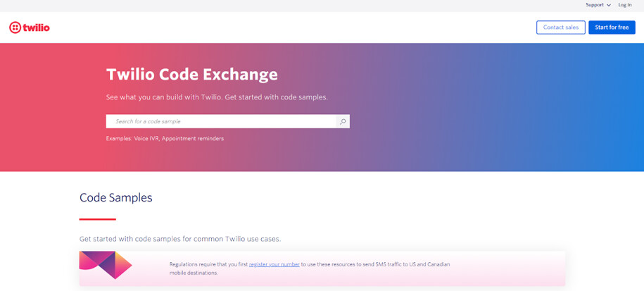Click the 'See what you can build' subtitle

click(x=217, y=97)
